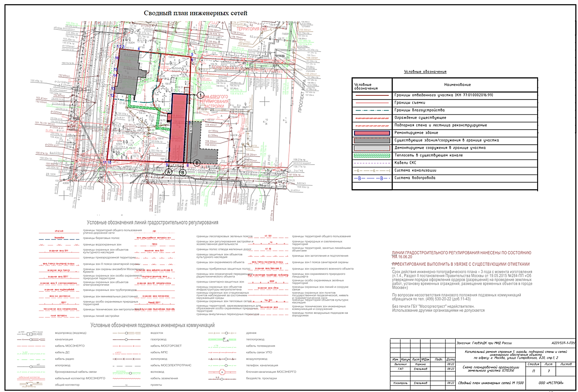Click "Коркина" name in title block

click(x=420, y=364)
